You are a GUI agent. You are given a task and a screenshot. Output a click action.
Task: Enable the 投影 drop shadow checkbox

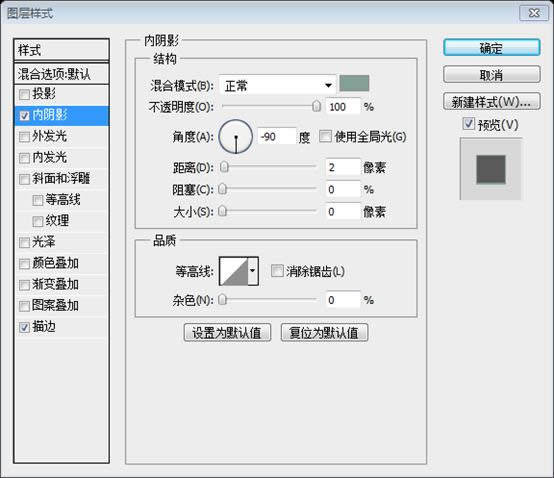24,94
